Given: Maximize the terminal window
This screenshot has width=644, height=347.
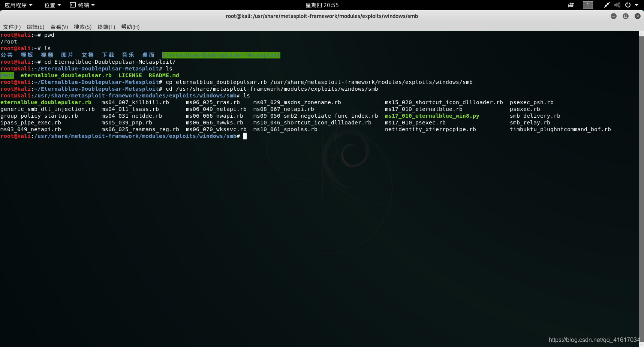Looking at the screenshot, I should pyautogui.click(x=626, y=16).
